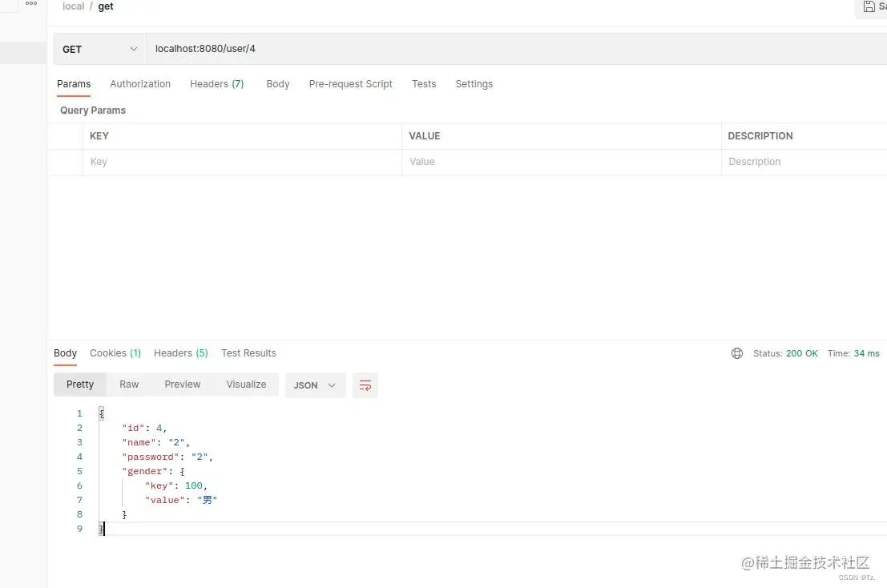Click the Key input cell
The height and width of the screenshot is (588, 887).
coord(242,163)
